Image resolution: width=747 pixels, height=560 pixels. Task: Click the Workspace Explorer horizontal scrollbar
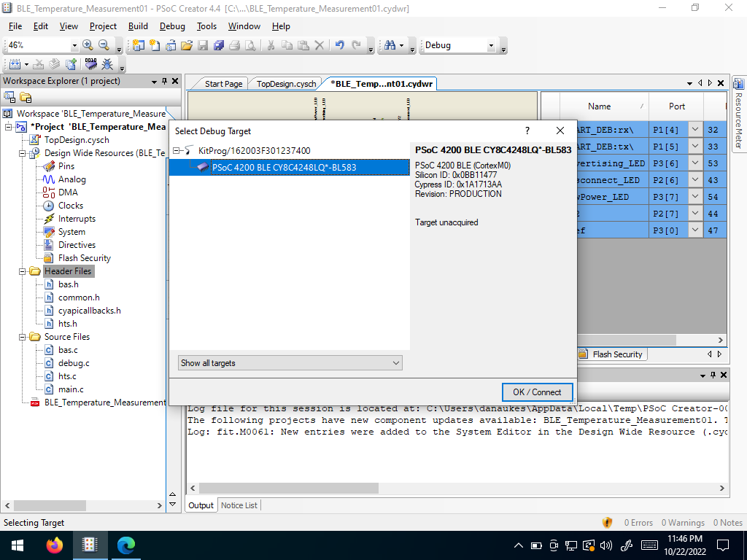(50, 506)
